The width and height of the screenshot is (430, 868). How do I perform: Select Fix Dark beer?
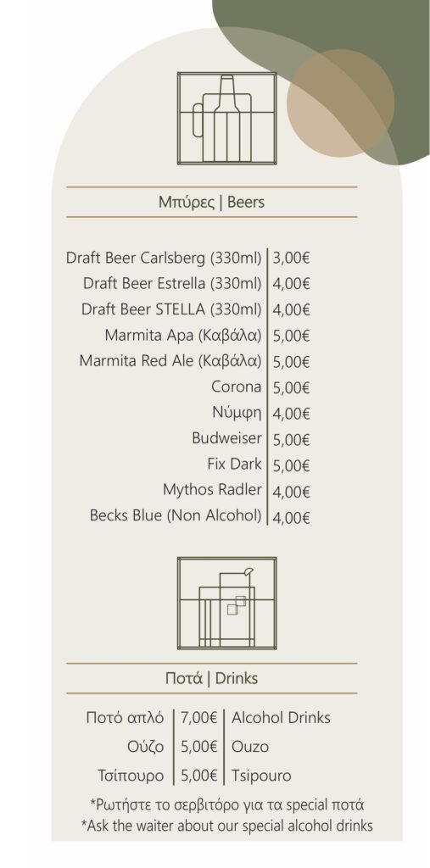234,464
